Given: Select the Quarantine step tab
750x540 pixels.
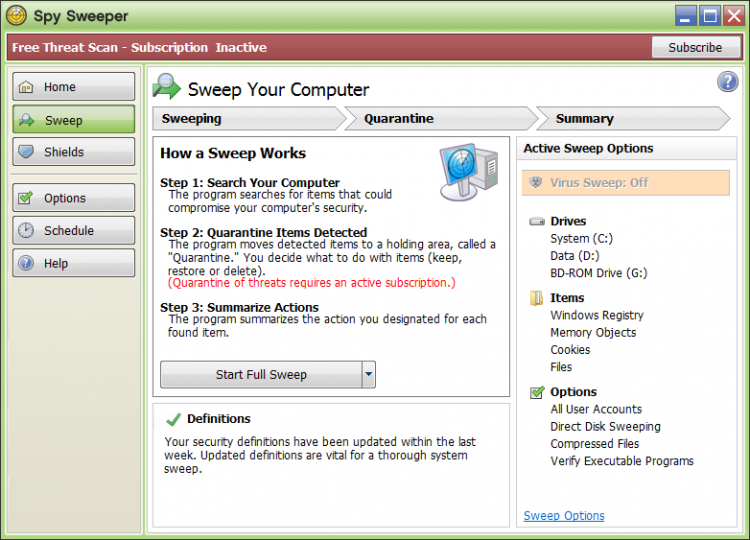Looking at the screenshot, I should pos(441,119).
